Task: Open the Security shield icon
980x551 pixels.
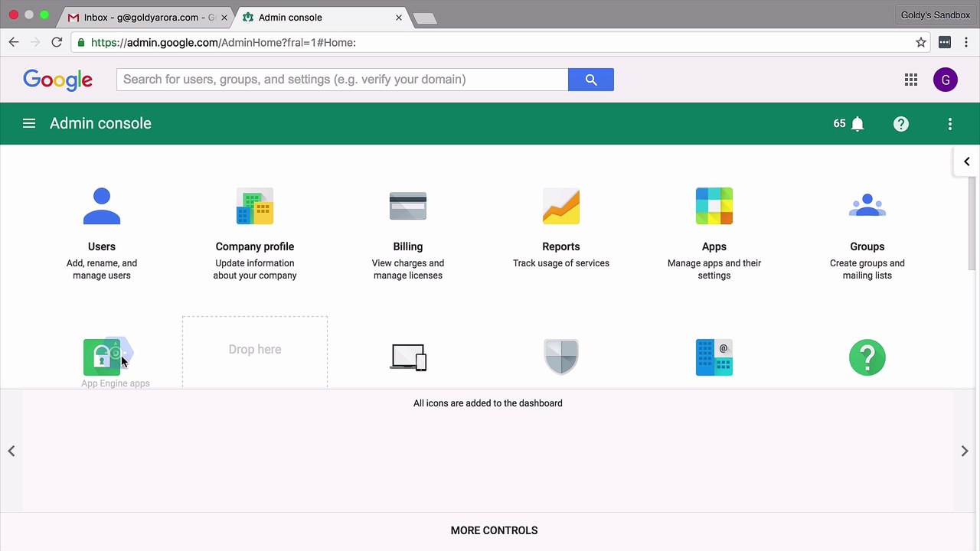Action: (x=561, y=357)
